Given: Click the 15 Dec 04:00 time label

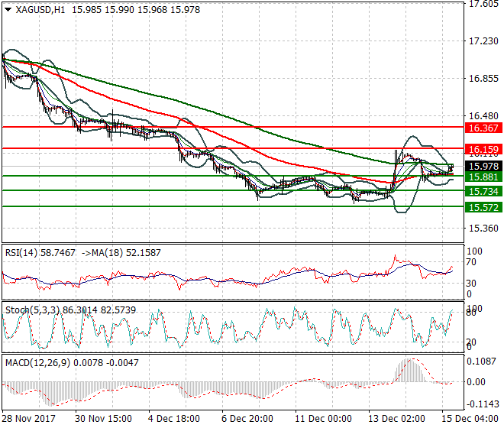Looking at the screenshot, I should pos(470,419).
